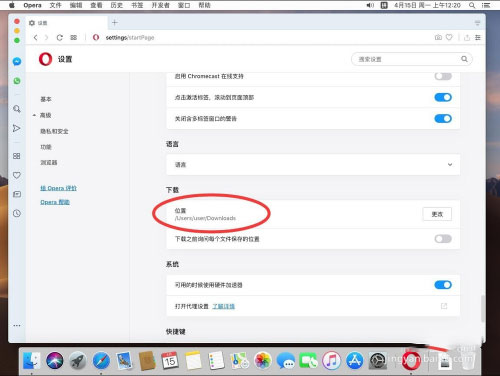
Task: Click the search settings input field
Action: pyautogui.click(x=412, y=59)
